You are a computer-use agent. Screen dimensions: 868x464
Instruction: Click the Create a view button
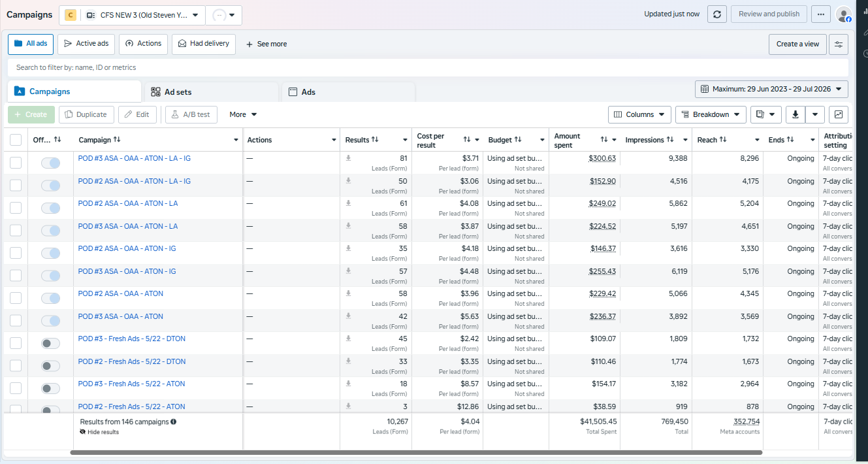click(x=797, y=44)
